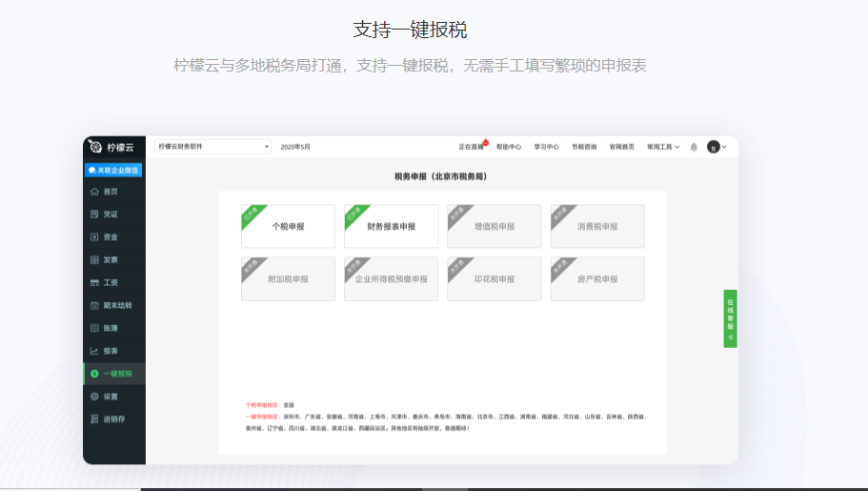Open the 柠檬云财务软件 account dropdown

click(212, 147)
